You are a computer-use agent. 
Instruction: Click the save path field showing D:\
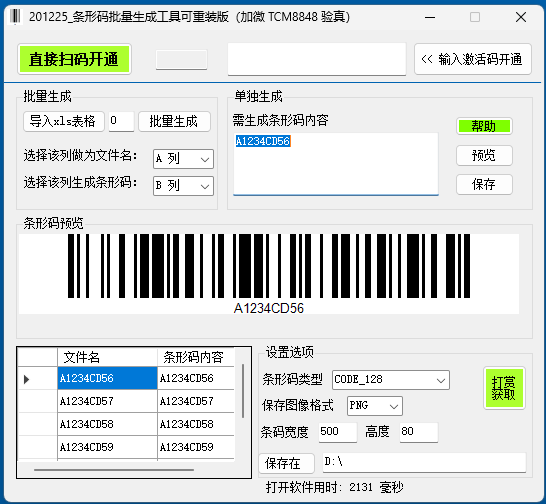coord(424,463)
